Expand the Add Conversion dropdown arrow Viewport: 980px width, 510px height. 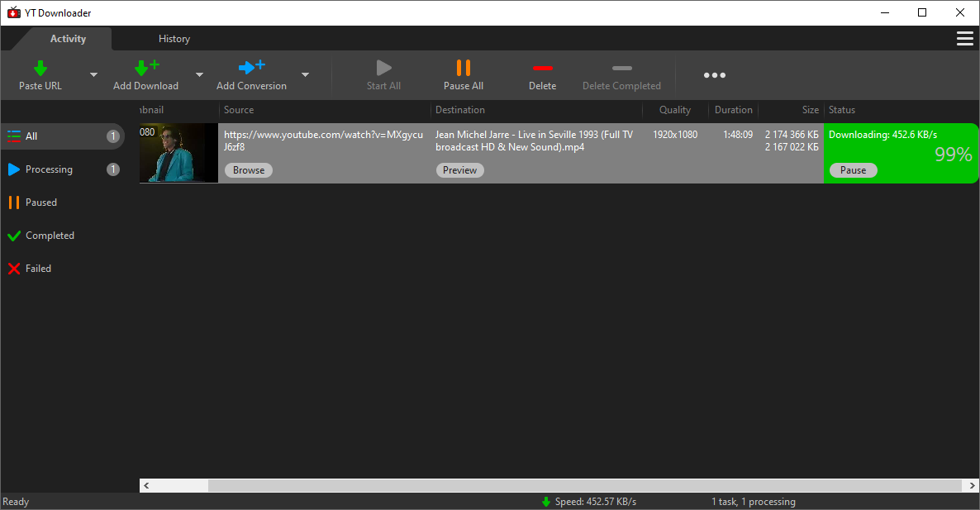pyautogui.click(x=305, y=75)
